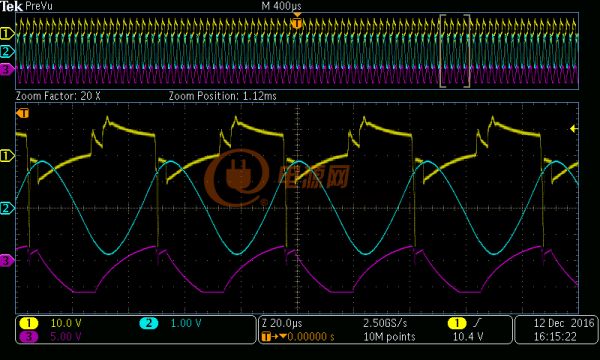Screen dimensions: 600x360
Task: Click the trigger source 1 rising edge readout
Action: (x=465, y=323)
